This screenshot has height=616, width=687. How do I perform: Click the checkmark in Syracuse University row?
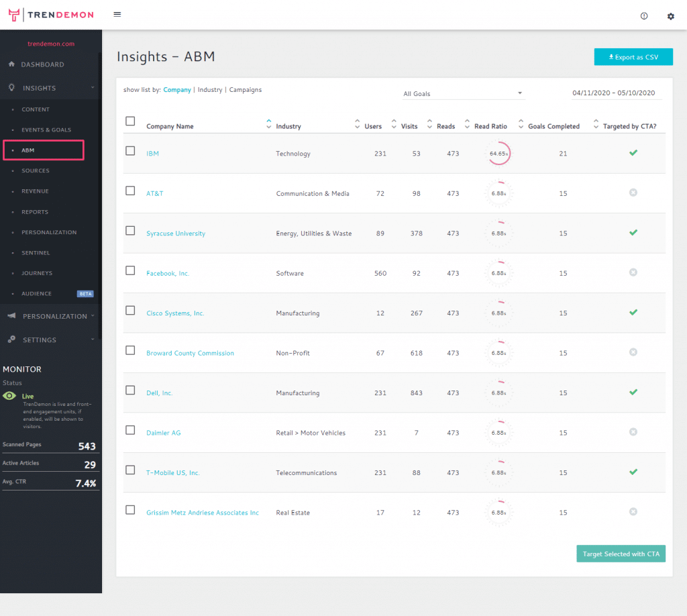click(633, 233)
